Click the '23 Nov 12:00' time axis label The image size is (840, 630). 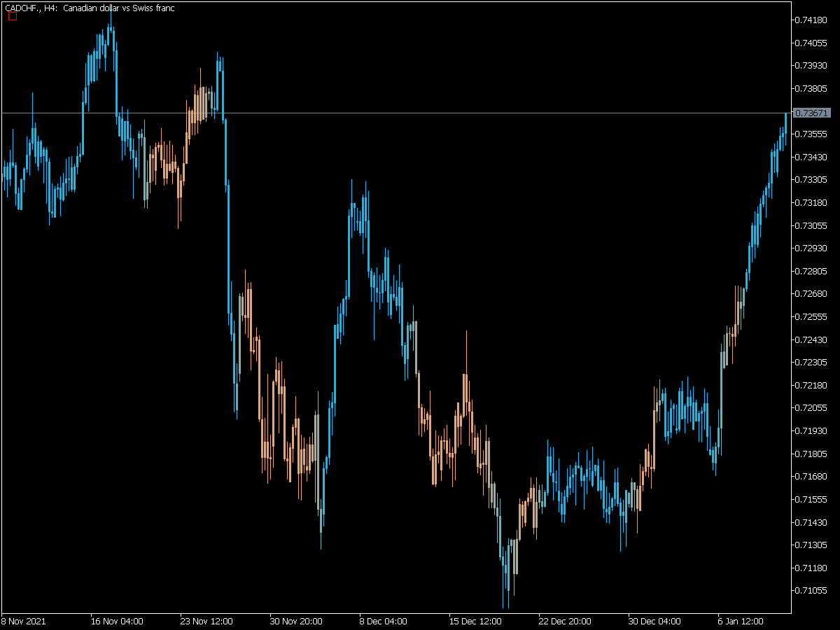click(206, 622)
